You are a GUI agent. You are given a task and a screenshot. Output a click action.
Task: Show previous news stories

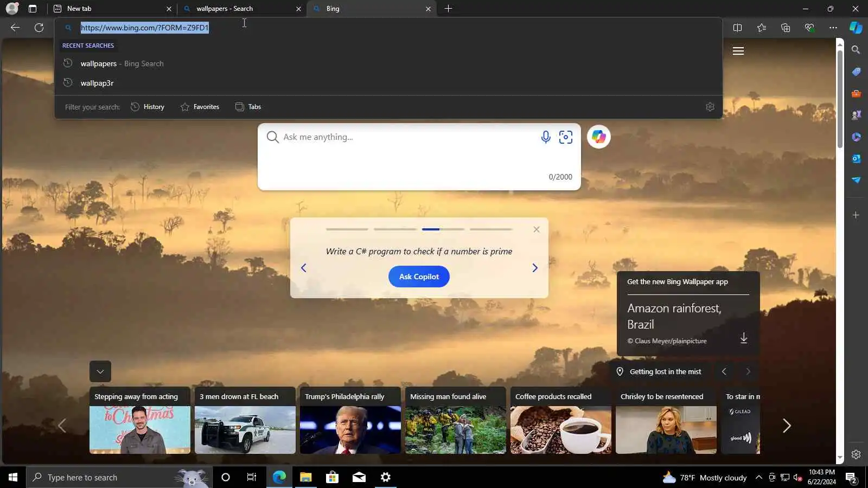point(62,426)
